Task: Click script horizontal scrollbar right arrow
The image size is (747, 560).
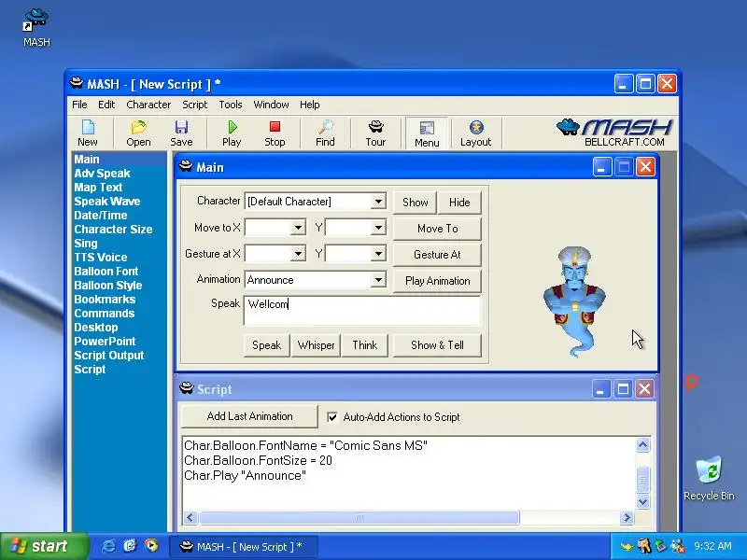Action: coord(627,518)
